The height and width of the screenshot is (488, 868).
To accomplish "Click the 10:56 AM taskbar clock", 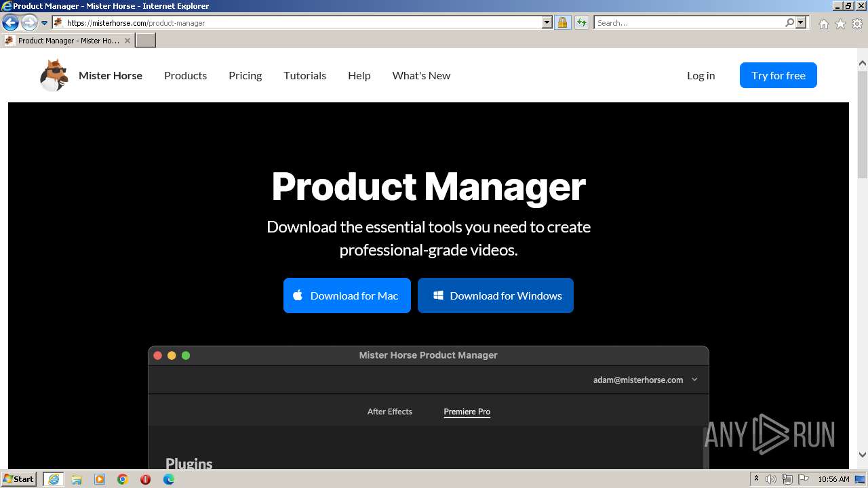I will click(x=833, y=479).
